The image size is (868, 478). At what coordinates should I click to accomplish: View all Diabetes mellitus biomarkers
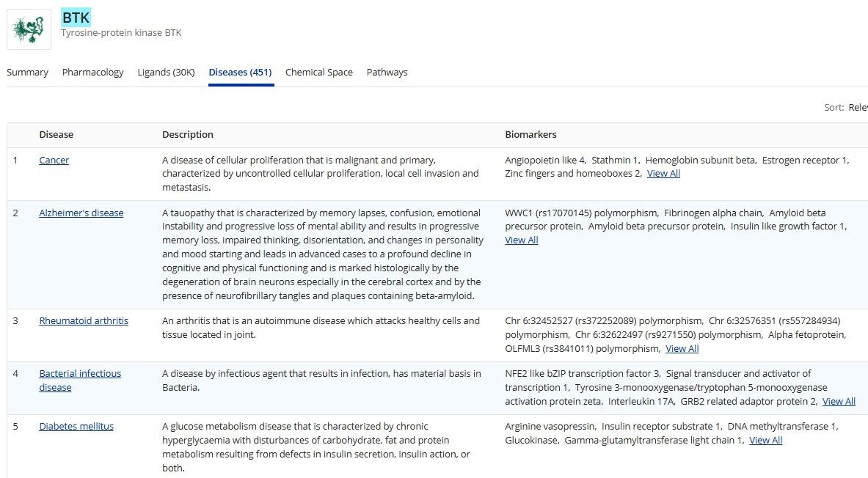[x=765, y=441]
